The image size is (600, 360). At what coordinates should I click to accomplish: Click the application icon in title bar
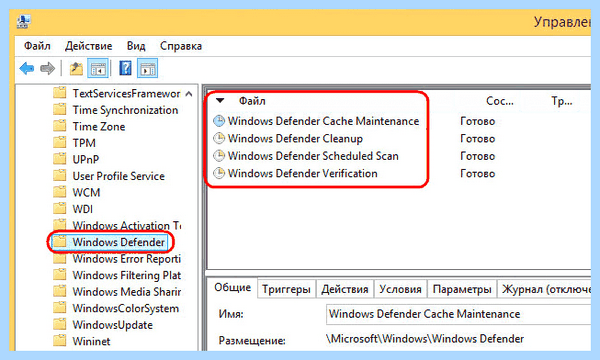(x=24, y=22)
